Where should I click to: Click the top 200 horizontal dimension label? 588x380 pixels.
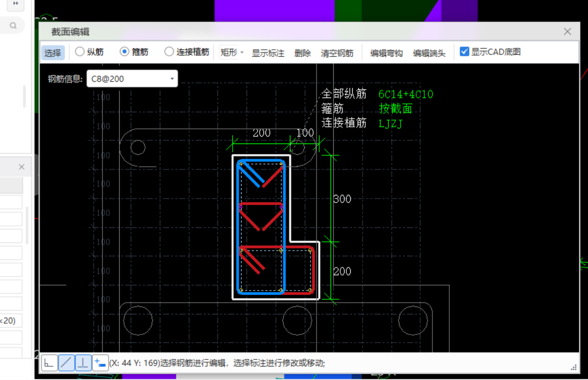(261, 133)
